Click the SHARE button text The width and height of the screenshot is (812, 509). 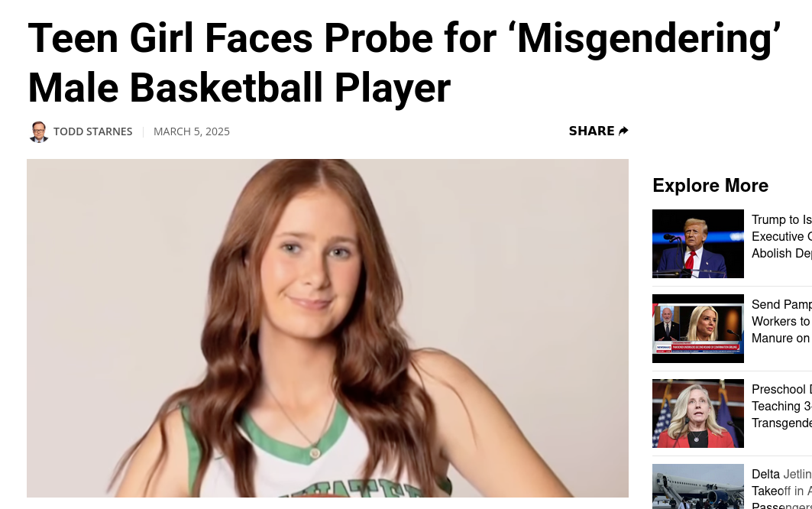pos(591,131)
